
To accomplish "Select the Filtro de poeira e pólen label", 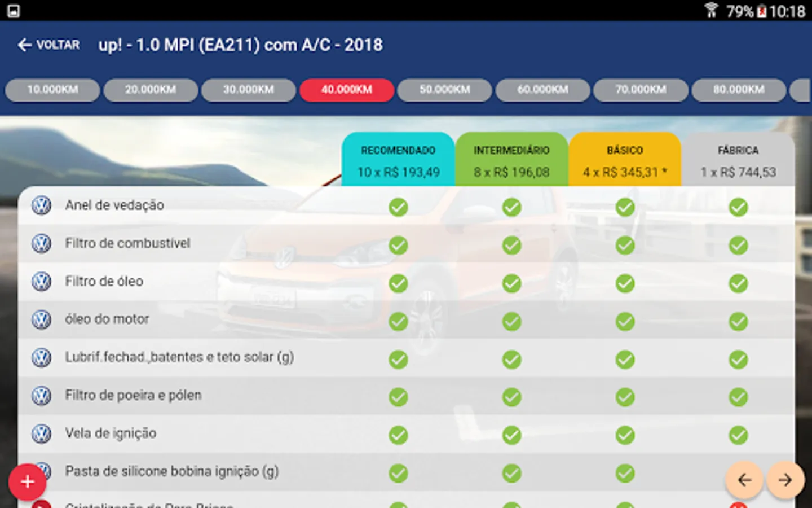I will coord(133,395).
